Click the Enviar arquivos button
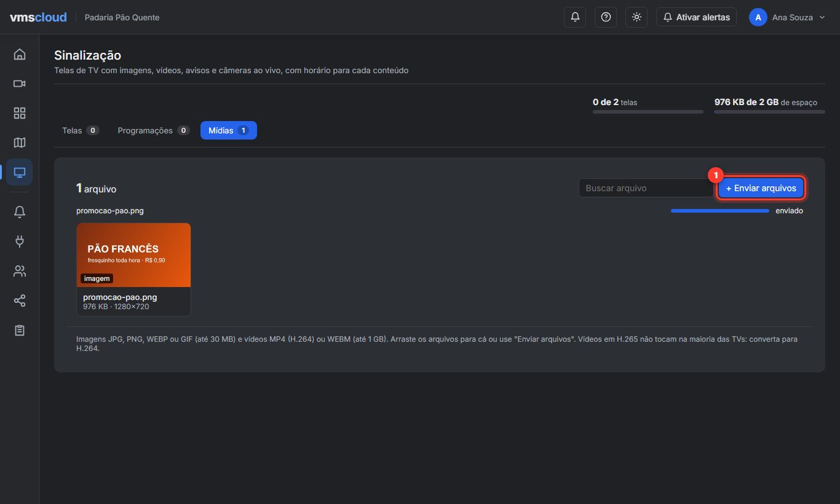Screen dimensions: 840x504 point(761,188)
